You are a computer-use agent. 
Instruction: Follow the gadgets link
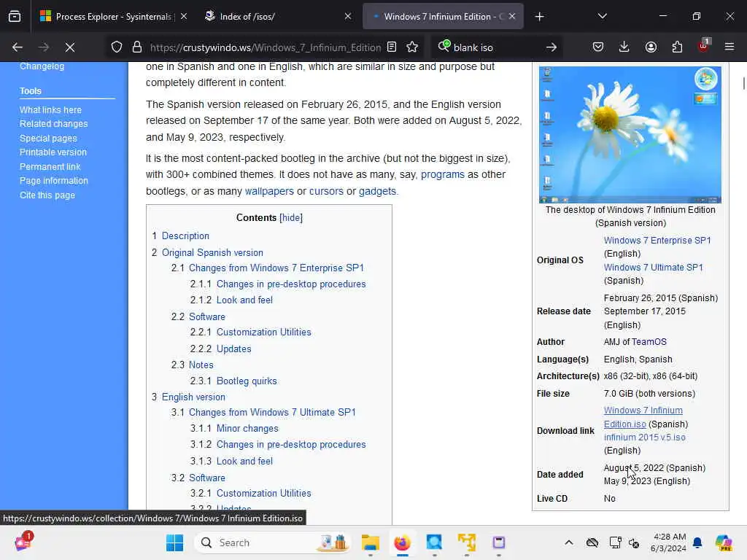pyautogui.click(x=377, y=192)
